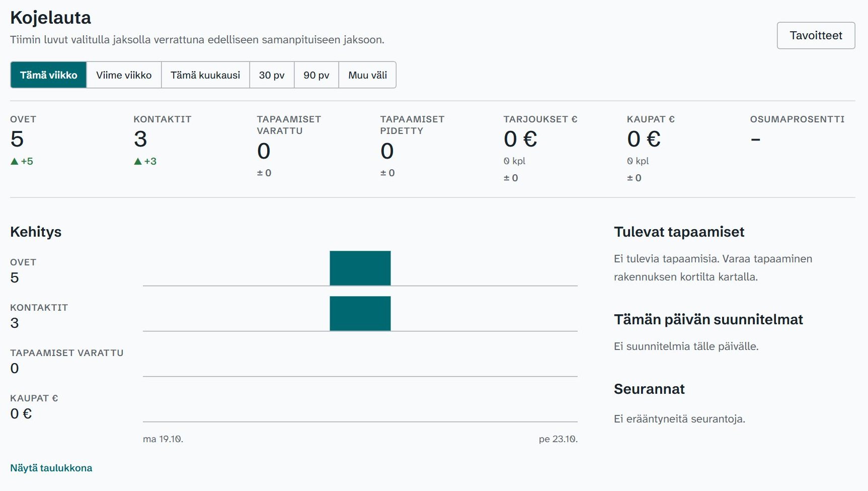
Task: Click the Seurannat heading
Action: pyautogui.click(x=649, y=389)
